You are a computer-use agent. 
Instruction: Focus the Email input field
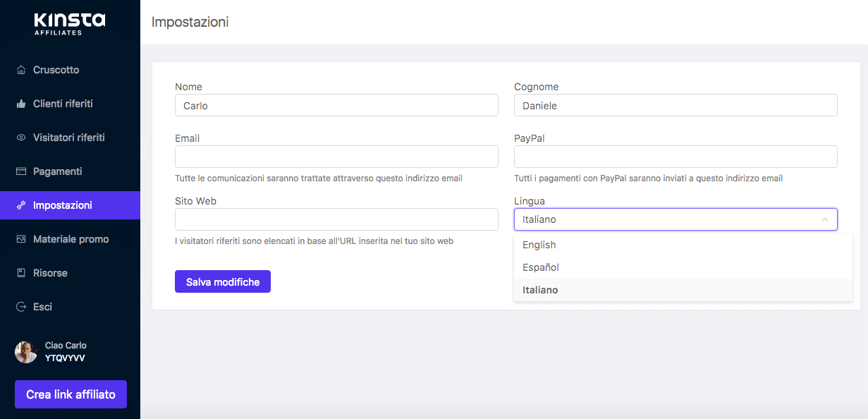point(336,157)
